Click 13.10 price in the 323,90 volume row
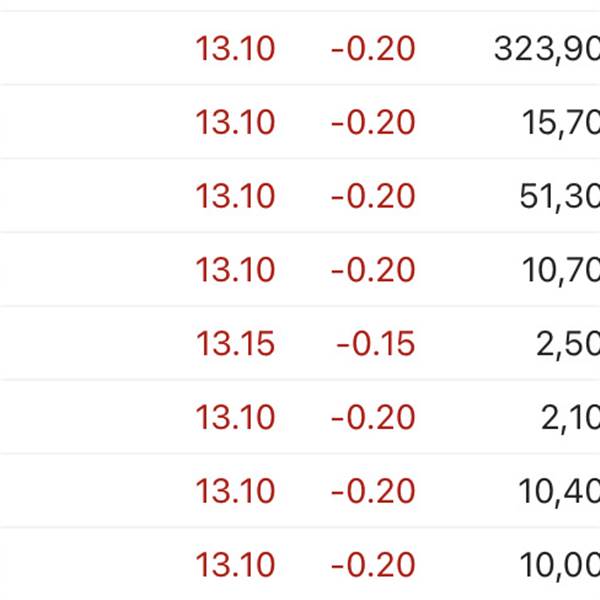 point(235,49)
